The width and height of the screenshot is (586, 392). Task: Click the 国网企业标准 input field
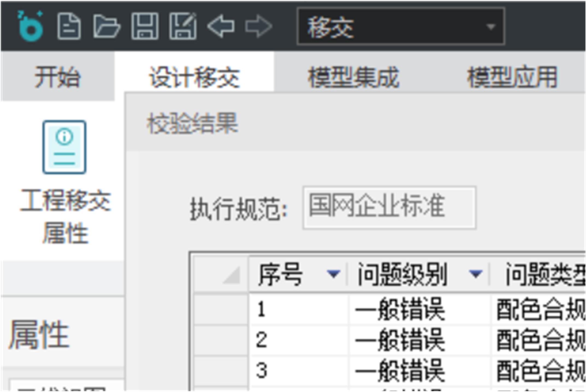(389, 208)
